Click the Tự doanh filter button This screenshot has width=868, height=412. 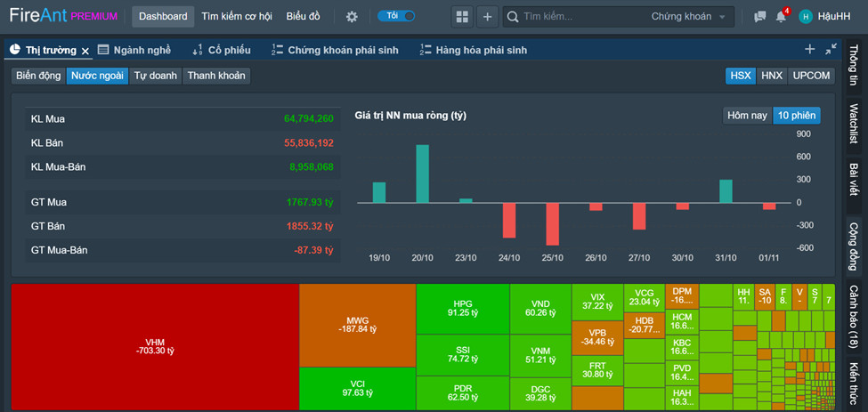click(x=156, y=76)
